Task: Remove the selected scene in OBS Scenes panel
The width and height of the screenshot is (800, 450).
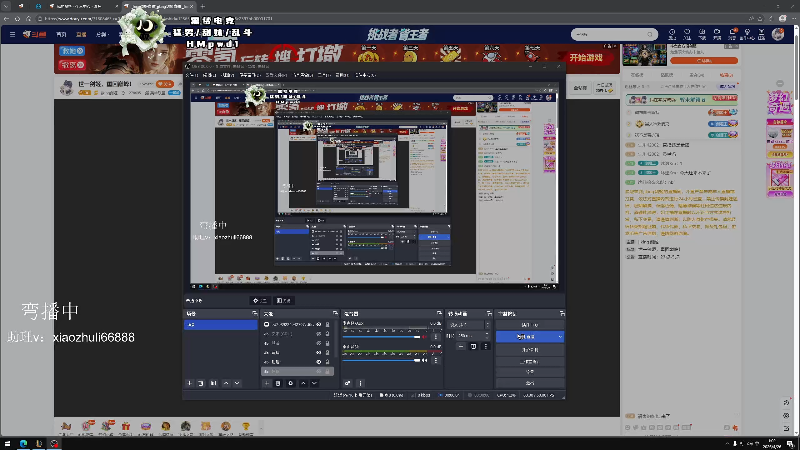Action: point(201,383)
